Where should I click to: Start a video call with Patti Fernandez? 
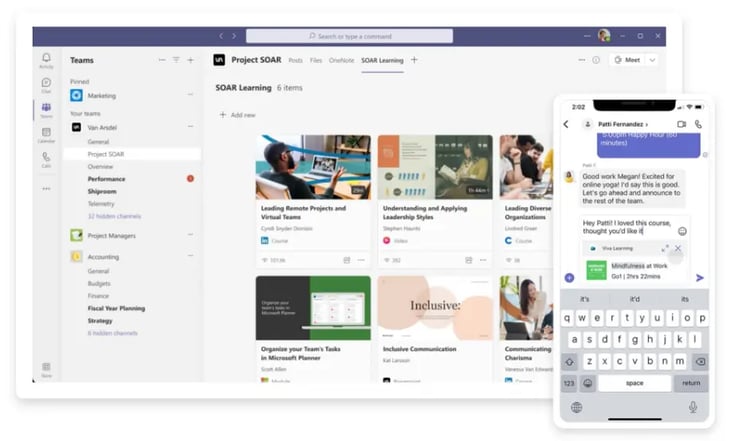[x=681, y=124]
